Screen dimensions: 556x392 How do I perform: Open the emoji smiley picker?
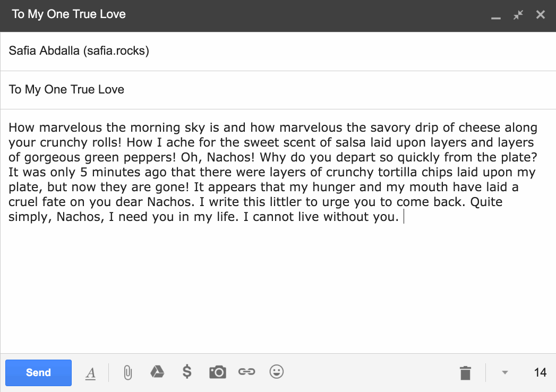point(277,372)
